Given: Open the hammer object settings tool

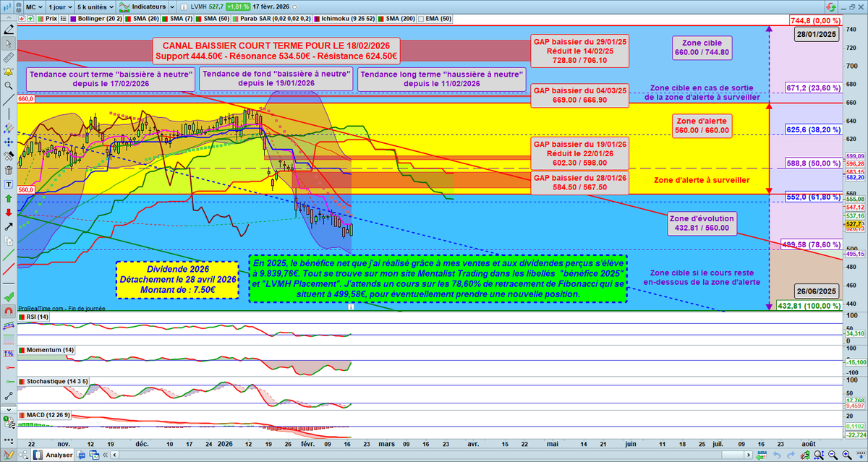Looking at the screenshot, I should click(x=9, y=155).
